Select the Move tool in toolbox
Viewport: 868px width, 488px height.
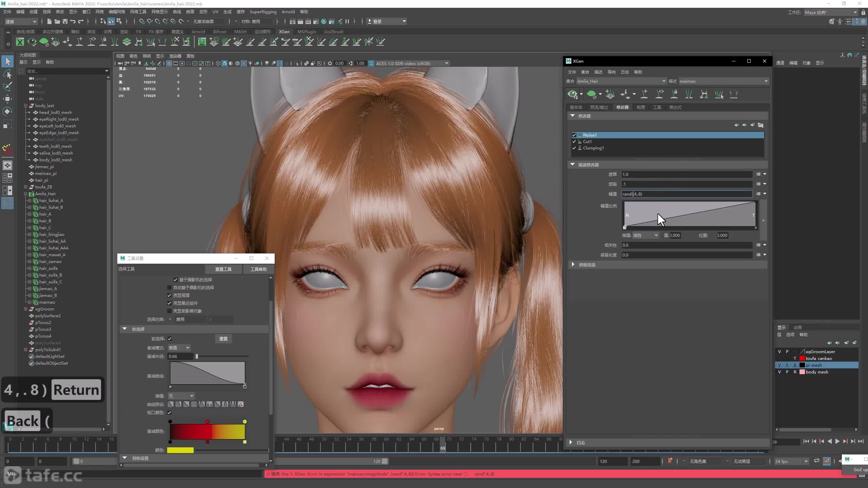click(x=7, y=99)
